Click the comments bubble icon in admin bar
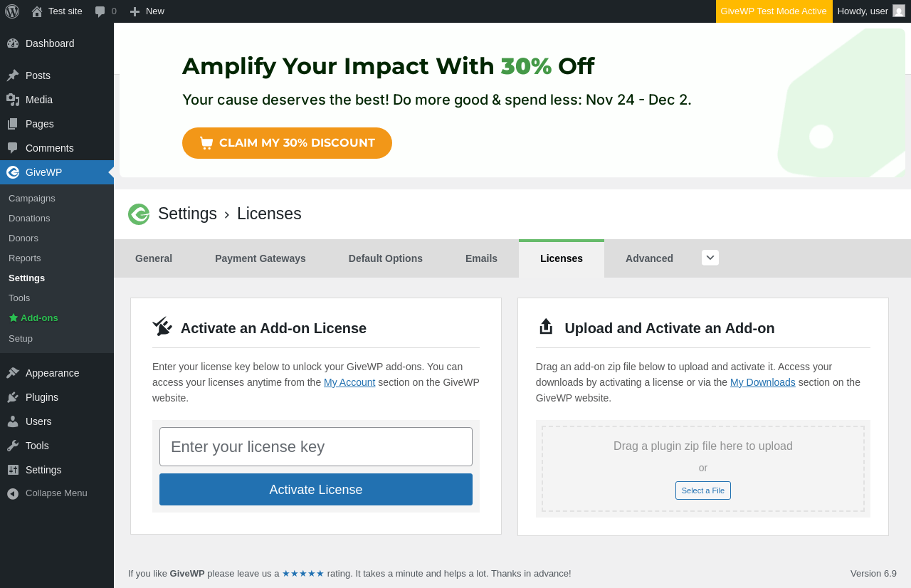911x588 pixels. pyautogui.click(x=100, y=11)
